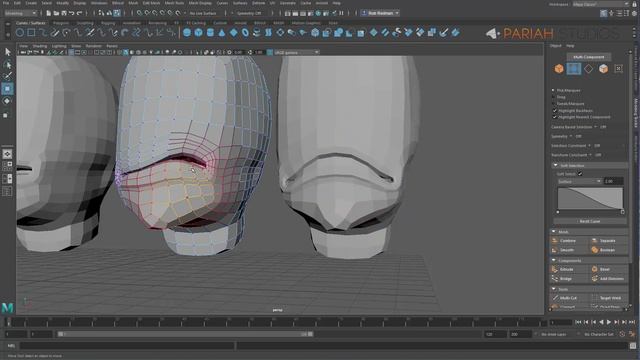This screenshot has height=360, width=640.
Task: Create a NURBS cube from shelf
Action: tap(198, 33)
